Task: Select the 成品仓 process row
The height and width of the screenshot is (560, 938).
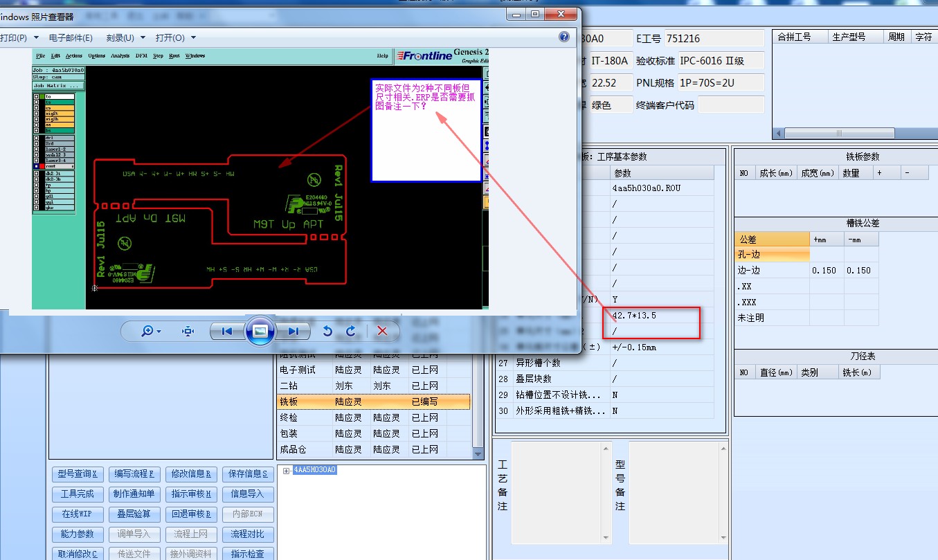Action: click(x=374, y=449)
